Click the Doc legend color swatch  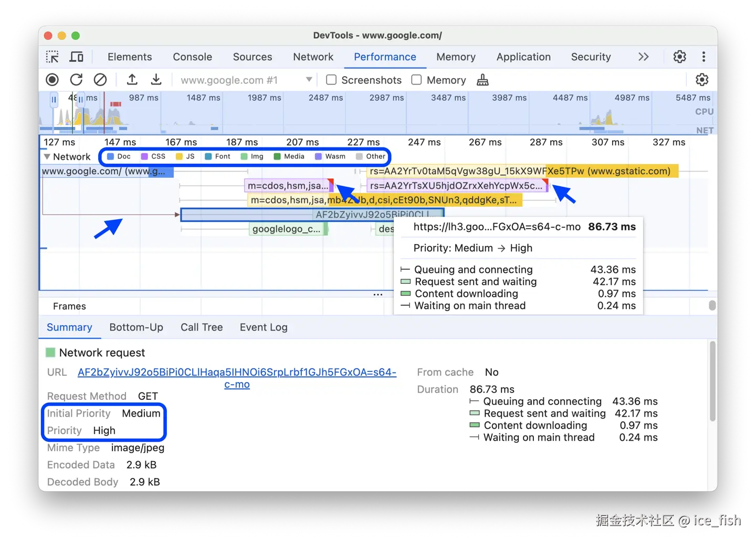(x=110, y=156)
